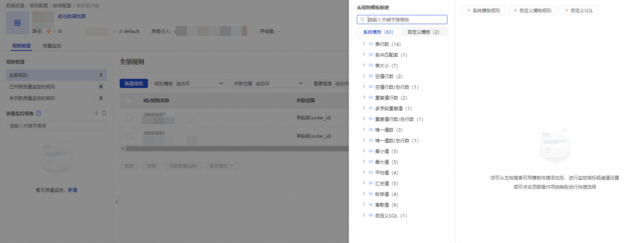This screenshot has height=243, width=644.
Task: Expand the 条件匹配率 (1) group
Action: 364,54
